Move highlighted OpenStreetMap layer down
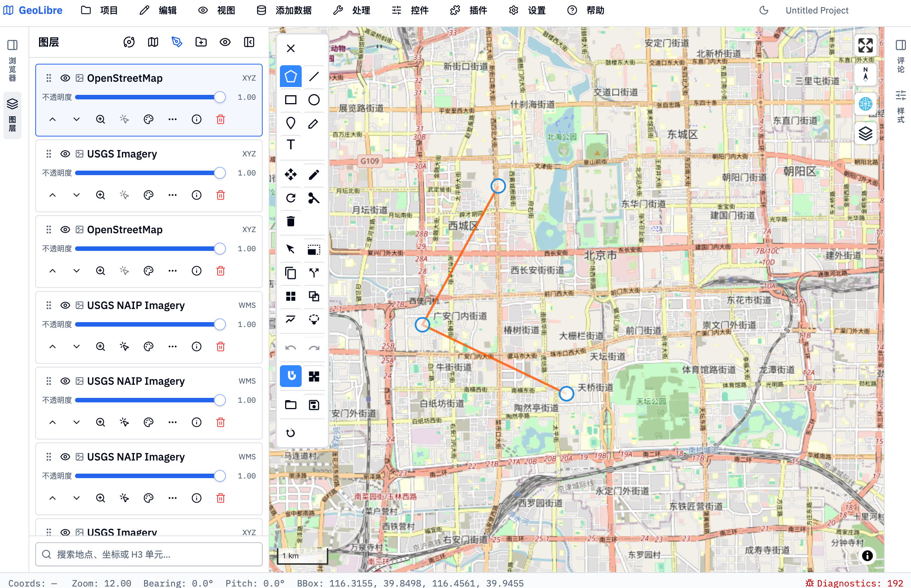Screen dimensions: 911x588 click(77, 120)
